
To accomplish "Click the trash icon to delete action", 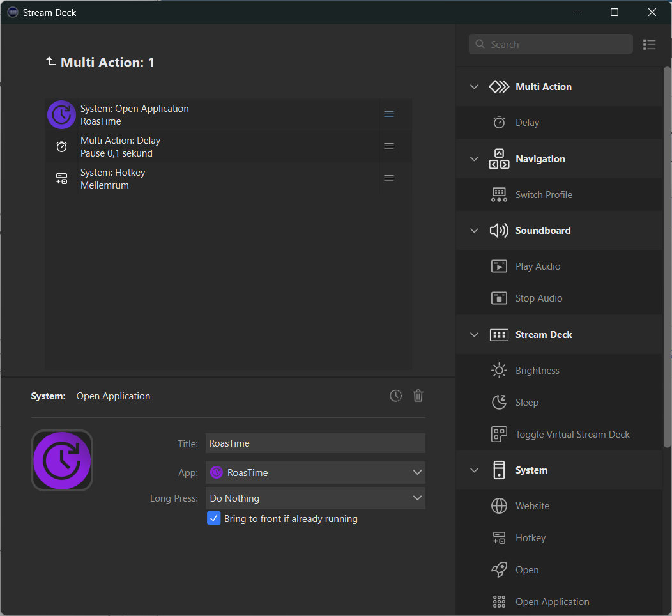I will [418, 396].
